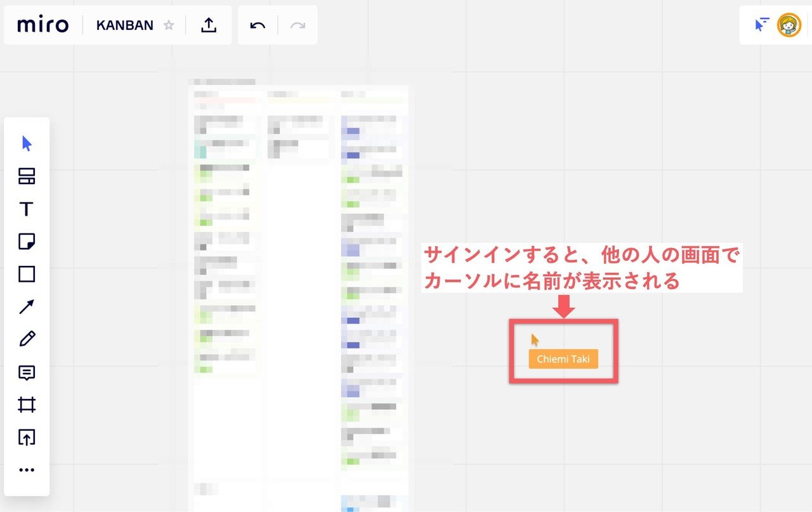Click the miro logo
The image size is (812, 512).
(x=42, y=25)
